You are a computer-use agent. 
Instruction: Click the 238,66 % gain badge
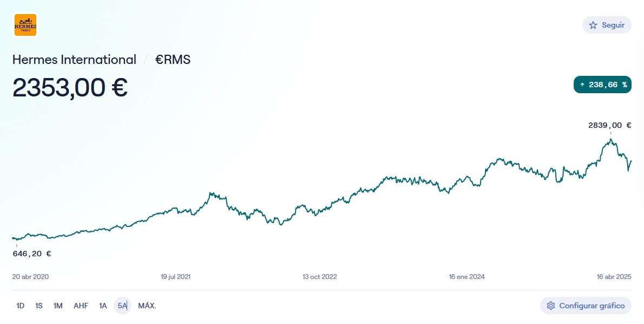click(602, 85)
